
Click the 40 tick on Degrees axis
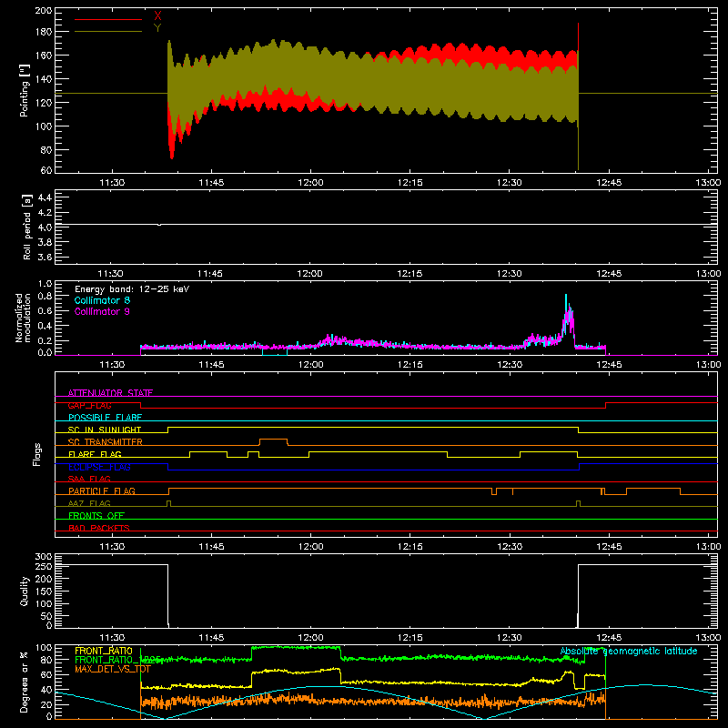(46, 690)
